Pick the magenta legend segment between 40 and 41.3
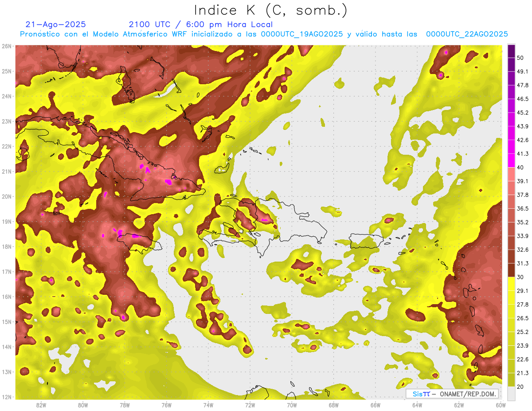532x411 pixels. tap(511, 160)
